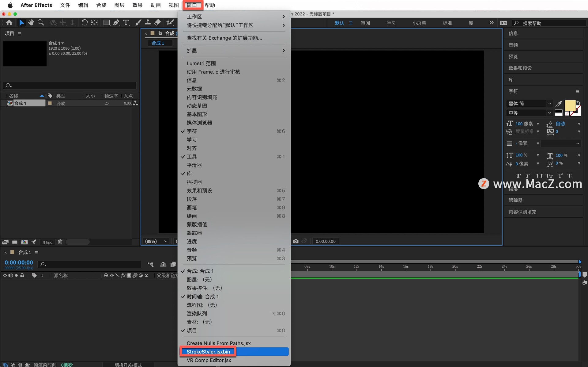Screen dimensions: 588x367
Task: Open the 黑体-简 font family dropdown
Action: (x=529, y=104)
